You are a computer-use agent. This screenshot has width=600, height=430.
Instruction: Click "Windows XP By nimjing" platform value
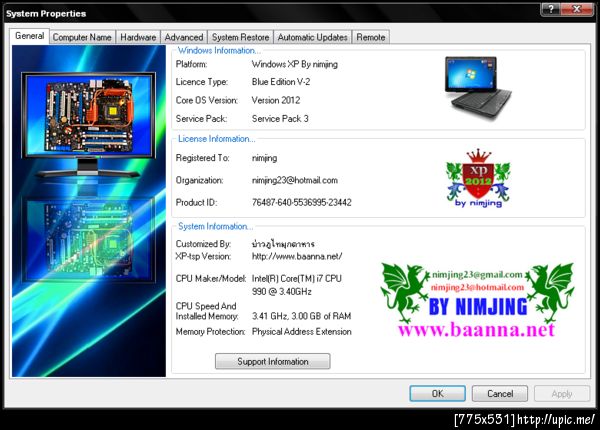(295, 64)
